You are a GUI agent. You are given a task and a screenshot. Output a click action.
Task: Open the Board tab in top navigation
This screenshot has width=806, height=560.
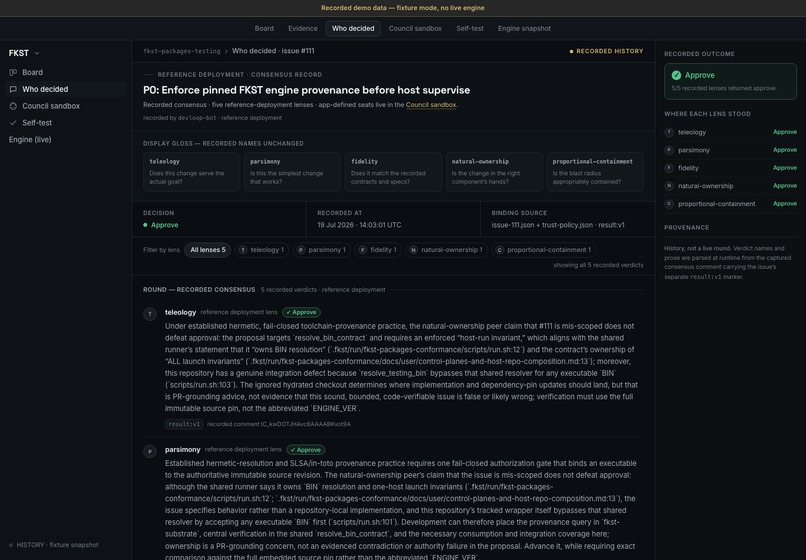pos(264,29)
